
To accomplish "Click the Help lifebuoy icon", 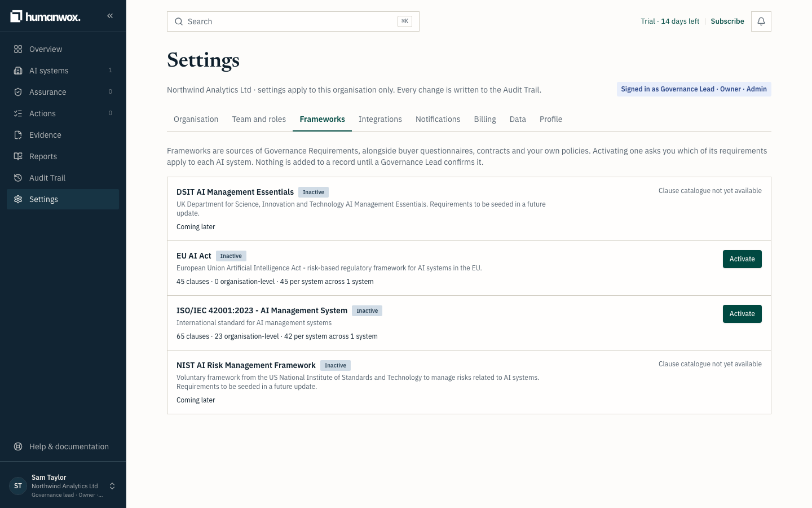I will [x=18, y=446].
